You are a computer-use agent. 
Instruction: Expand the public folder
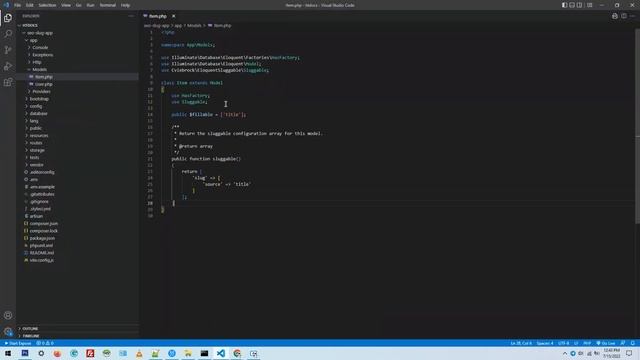[36, 129]
